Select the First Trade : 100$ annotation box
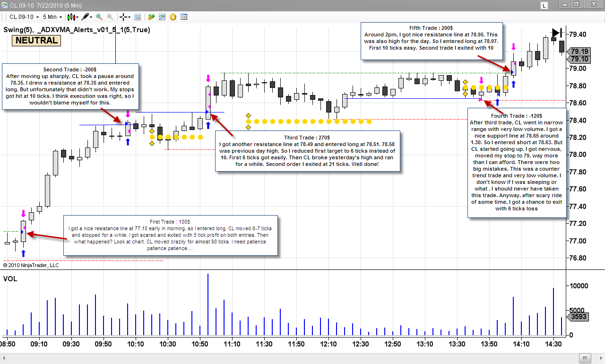605x364 pixels. pos(170,235)
